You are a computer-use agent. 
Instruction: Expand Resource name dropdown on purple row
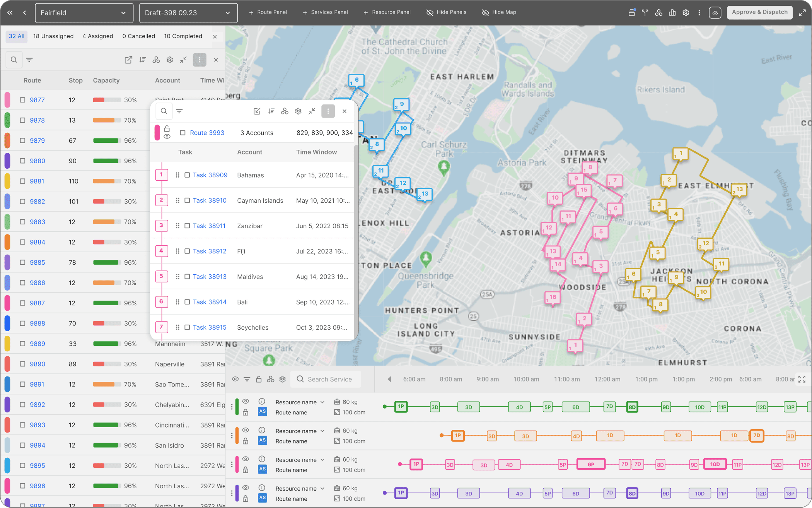pyautogui.click(x=322, y=488)
